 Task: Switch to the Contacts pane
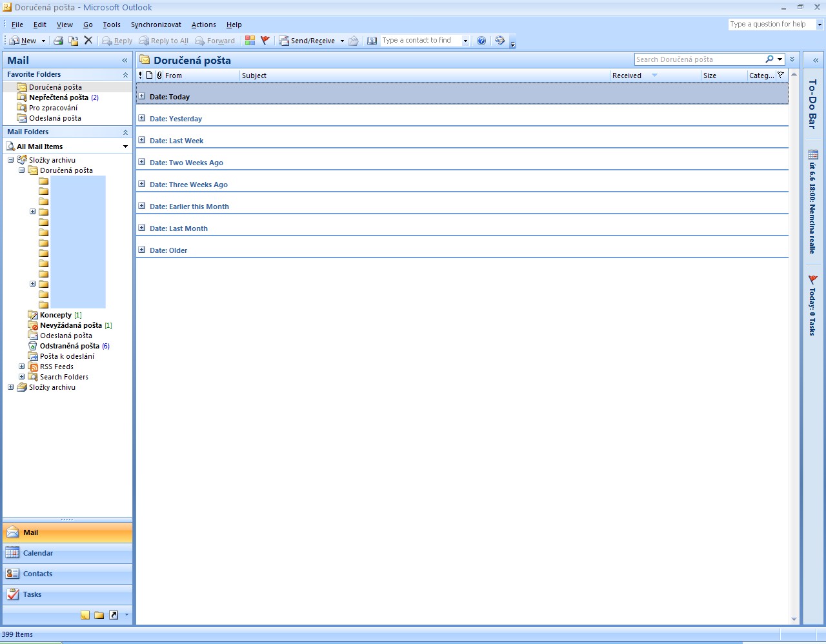67,574
